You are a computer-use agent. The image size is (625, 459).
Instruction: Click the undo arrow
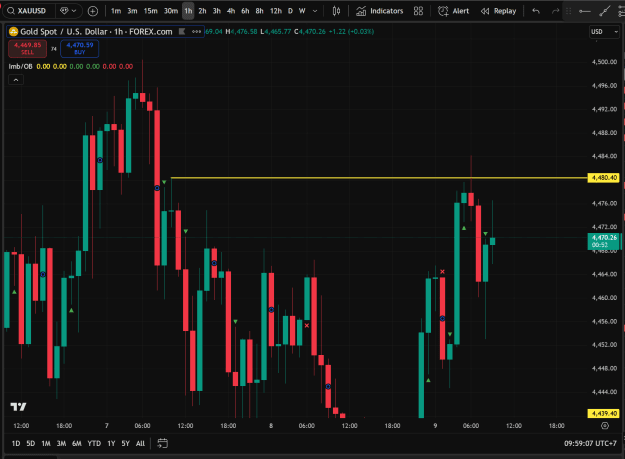(x=536, y=11)
